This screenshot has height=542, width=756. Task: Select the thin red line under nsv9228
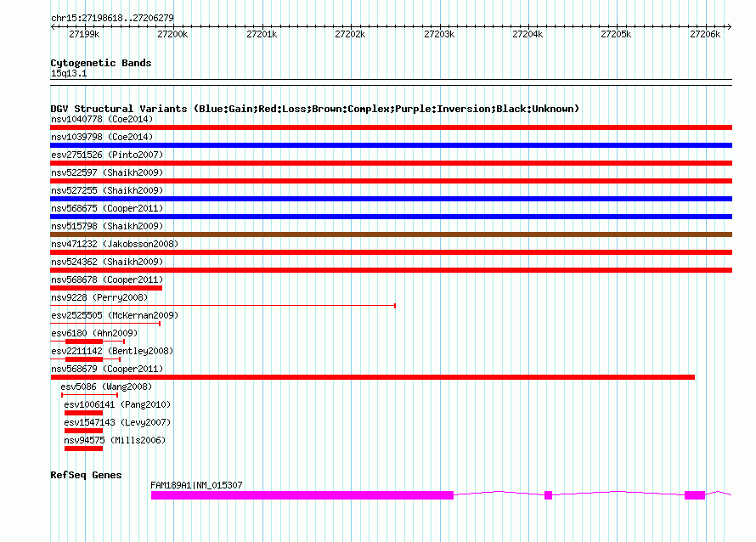coord(223,306)
